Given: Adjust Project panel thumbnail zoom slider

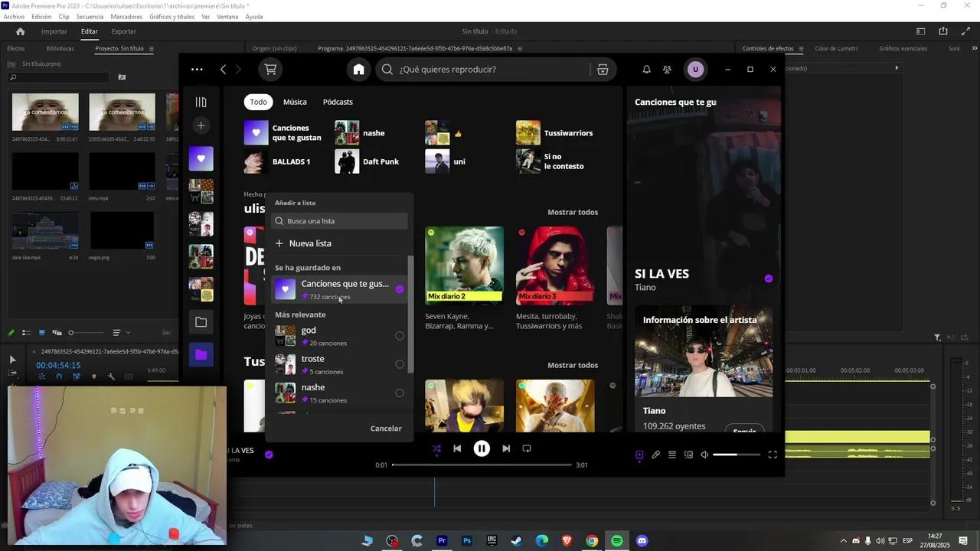Looking at the screenshot, I should tap(86, 333).
